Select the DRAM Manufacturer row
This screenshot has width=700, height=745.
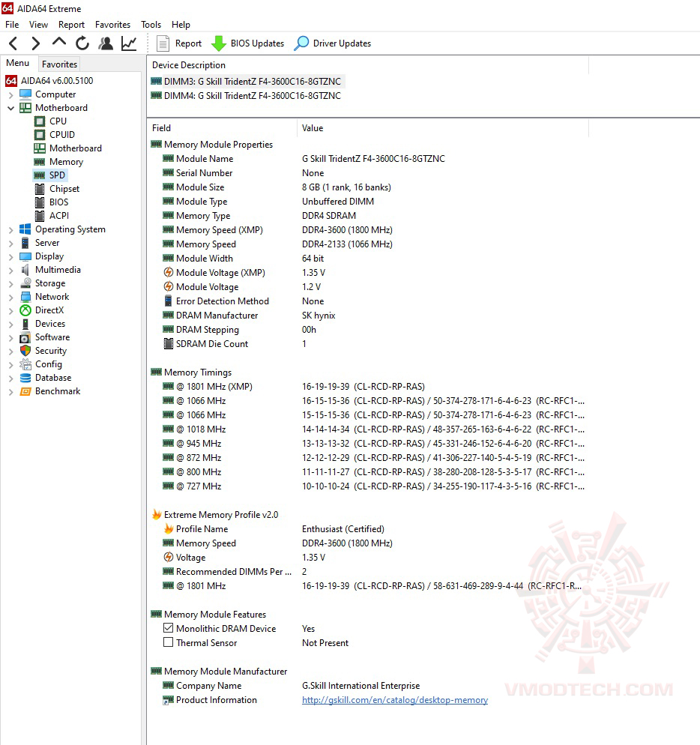coord(368,316)
